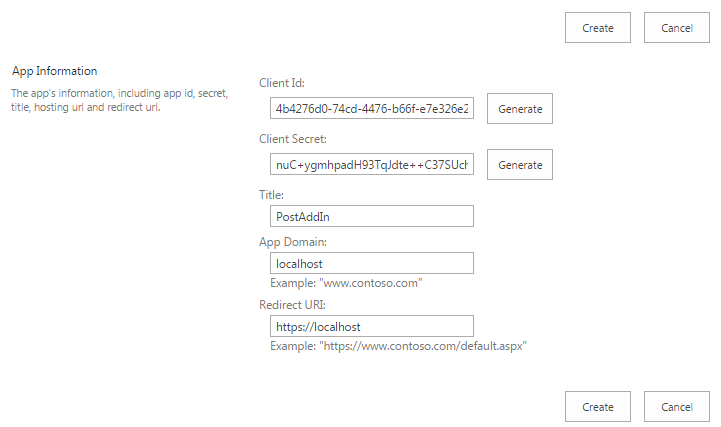Viewport: 721px width, 427px height.
Task: Focus the Client Id text field
Action: (x=371, y=108)
